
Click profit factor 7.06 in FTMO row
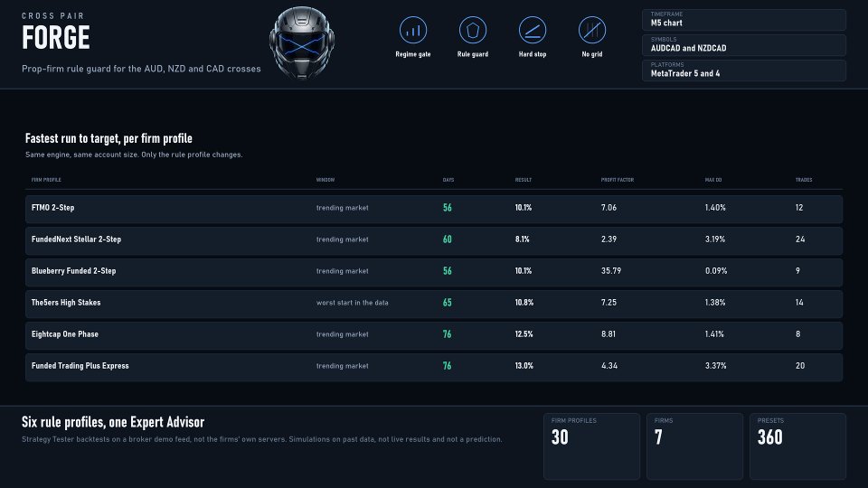coord(609,208)
